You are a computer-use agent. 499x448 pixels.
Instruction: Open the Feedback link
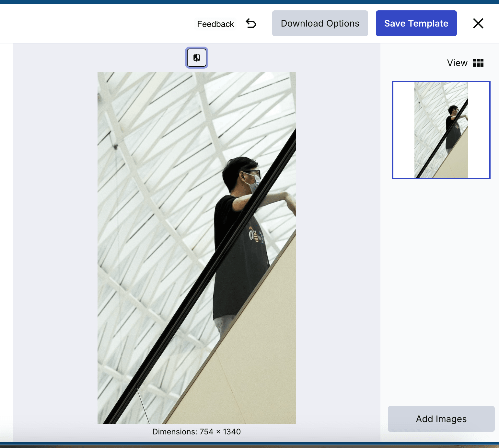(x=215, y=24)
